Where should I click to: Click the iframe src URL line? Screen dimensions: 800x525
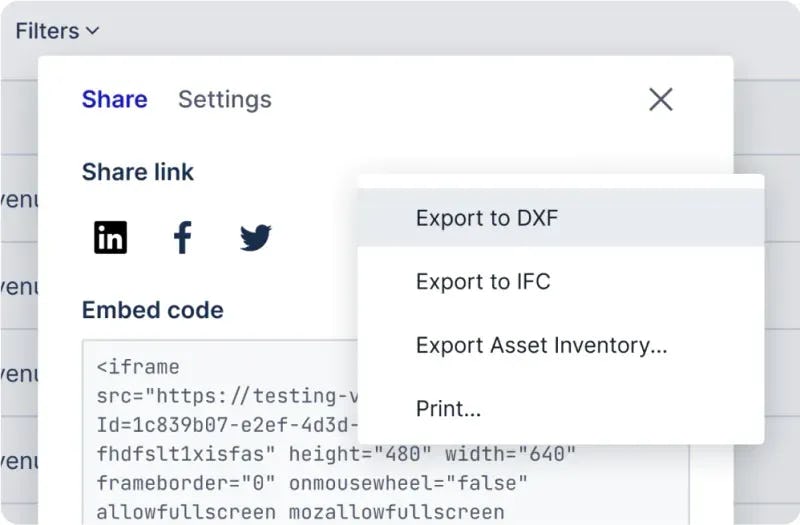pos(227,397)
